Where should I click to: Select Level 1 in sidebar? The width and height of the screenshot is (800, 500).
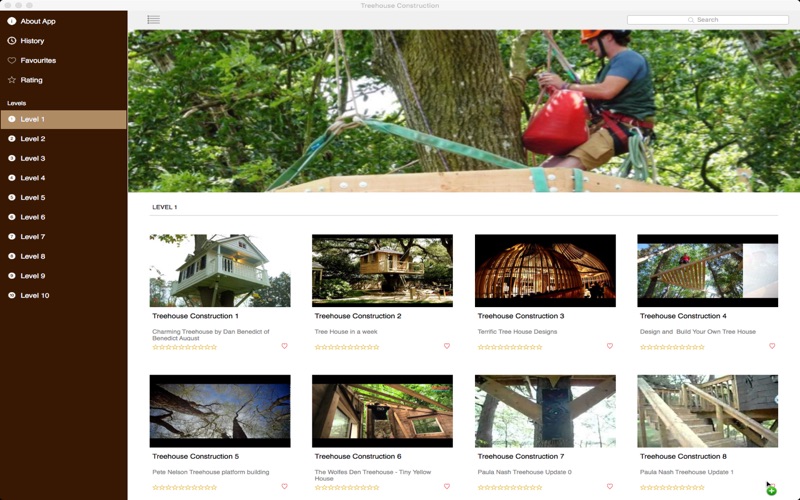coord(63,119)
